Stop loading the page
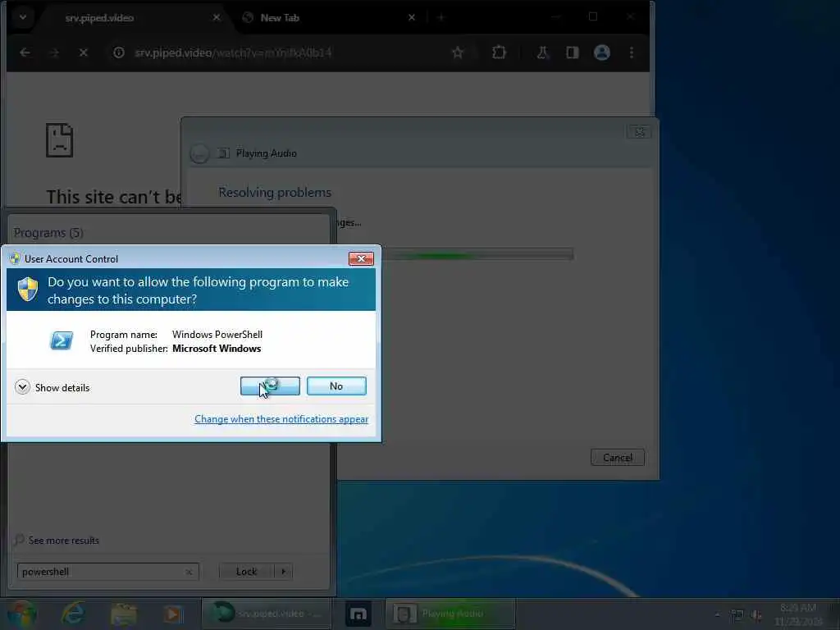This screenshot has width=840, height=630. click(x=83, y=52)
